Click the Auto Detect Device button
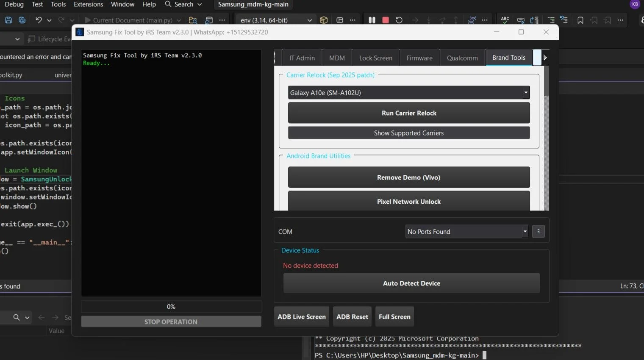Image resolution: width=644 pixels, height=360 pixels. click(x=411, y=283)
